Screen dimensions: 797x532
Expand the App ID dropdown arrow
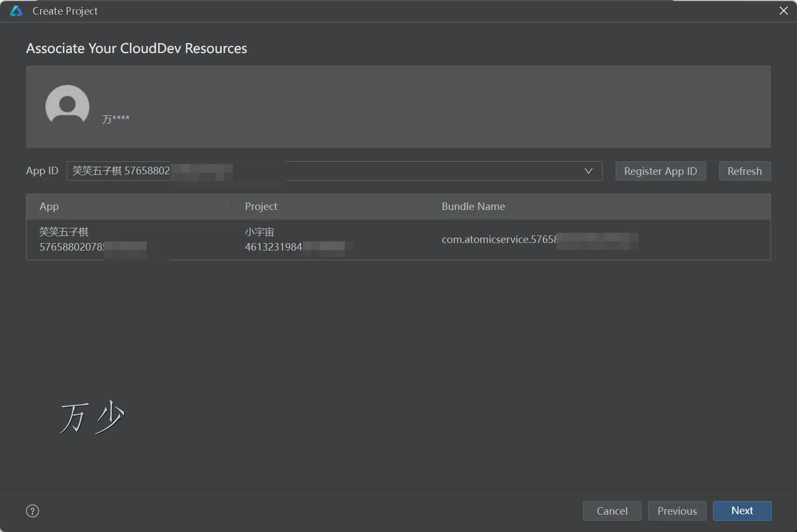tap(588, 171)
